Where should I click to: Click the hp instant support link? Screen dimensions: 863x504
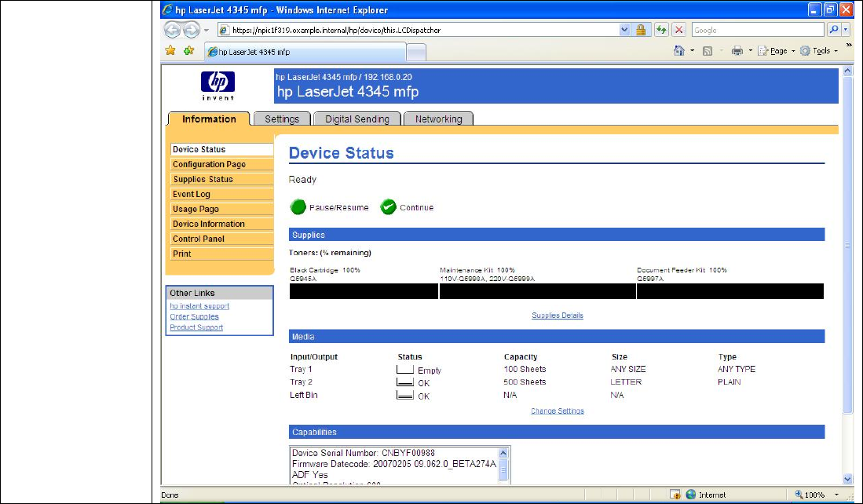(x=199, y=306)
